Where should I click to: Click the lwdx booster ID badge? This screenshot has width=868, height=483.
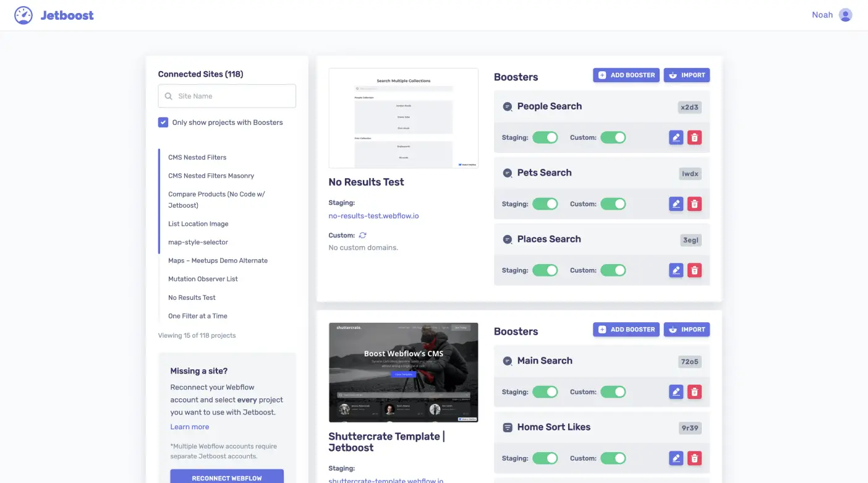coord(690,174)
